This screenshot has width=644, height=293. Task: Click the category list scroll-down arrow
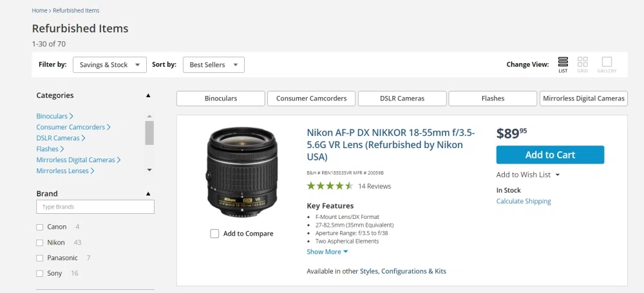tap(149, 170)
